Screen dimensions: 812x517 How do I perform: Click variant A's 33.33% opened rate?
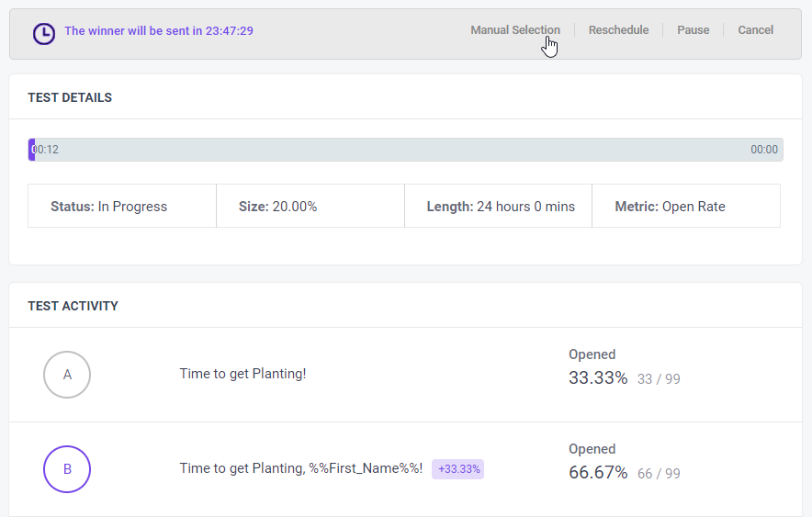598,377
